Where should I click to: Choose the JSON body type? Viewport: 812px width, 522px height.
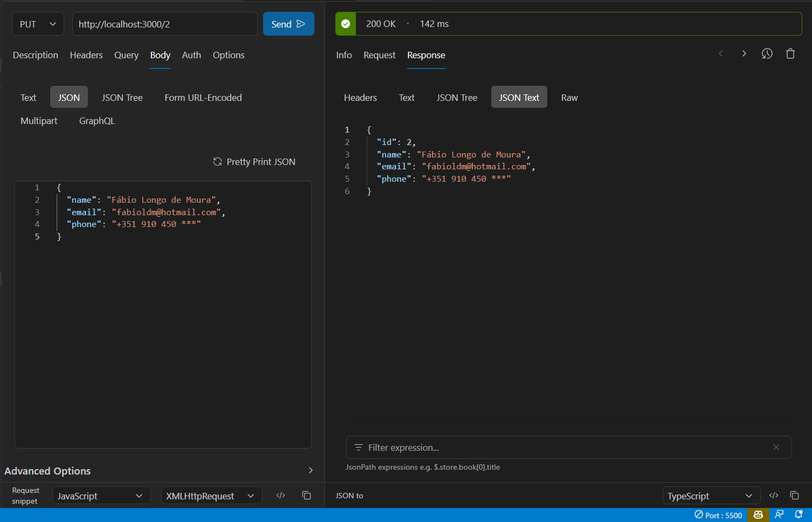(x=69, y=98)
